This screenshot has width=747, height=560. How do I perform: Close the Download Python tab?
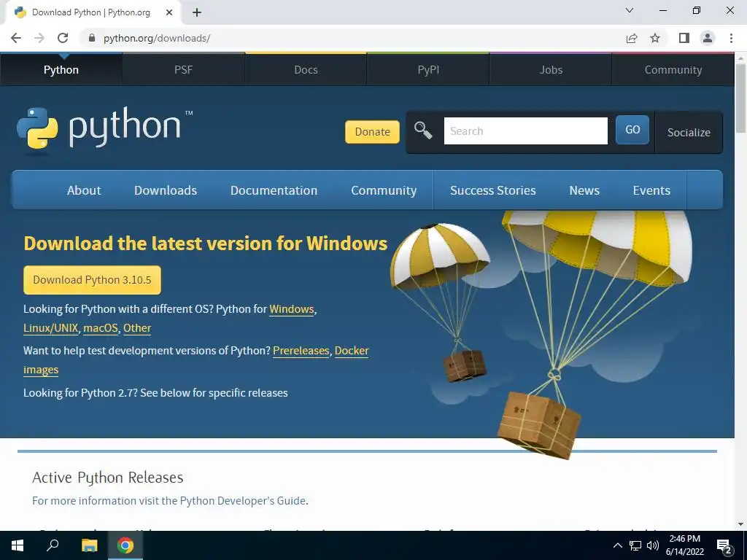tap(169, 12)
